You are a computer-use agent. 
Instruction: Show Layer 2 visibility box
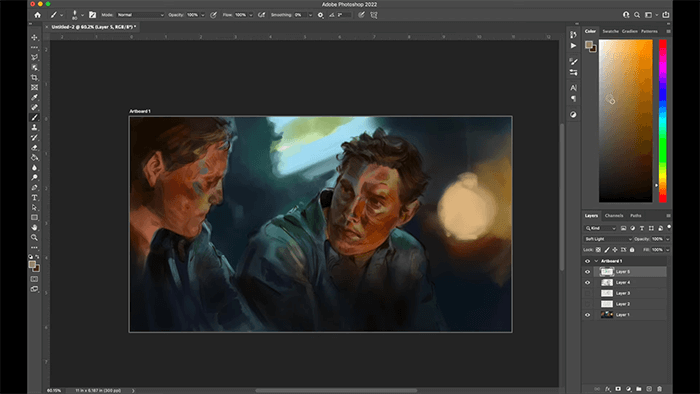point(588,304)
